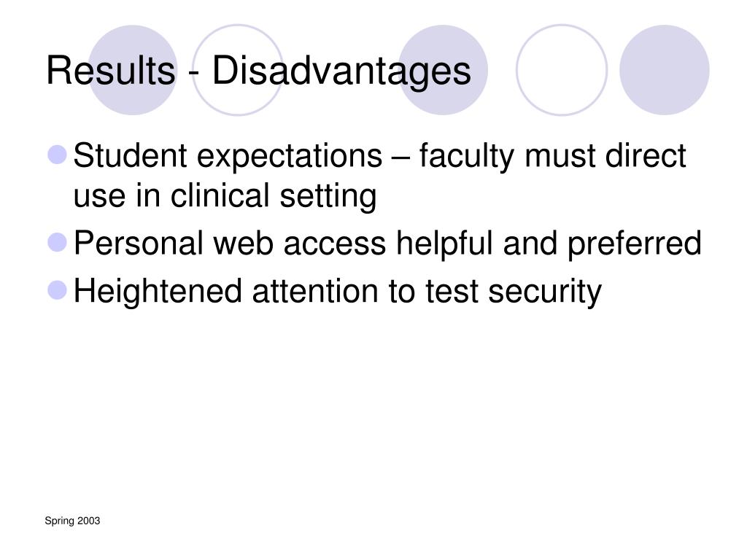Screen dimensions: 747x560
Task: Click the rightmost filled lavender circle
Action: click(x=664, y=70)
